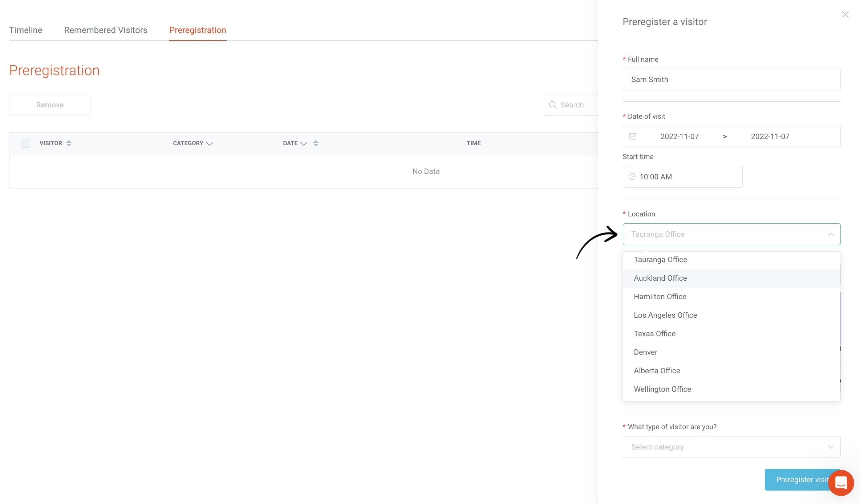The image size is (860, 504).
Task: Click the calendar icon in date field
Action: [x=633, y=137]
